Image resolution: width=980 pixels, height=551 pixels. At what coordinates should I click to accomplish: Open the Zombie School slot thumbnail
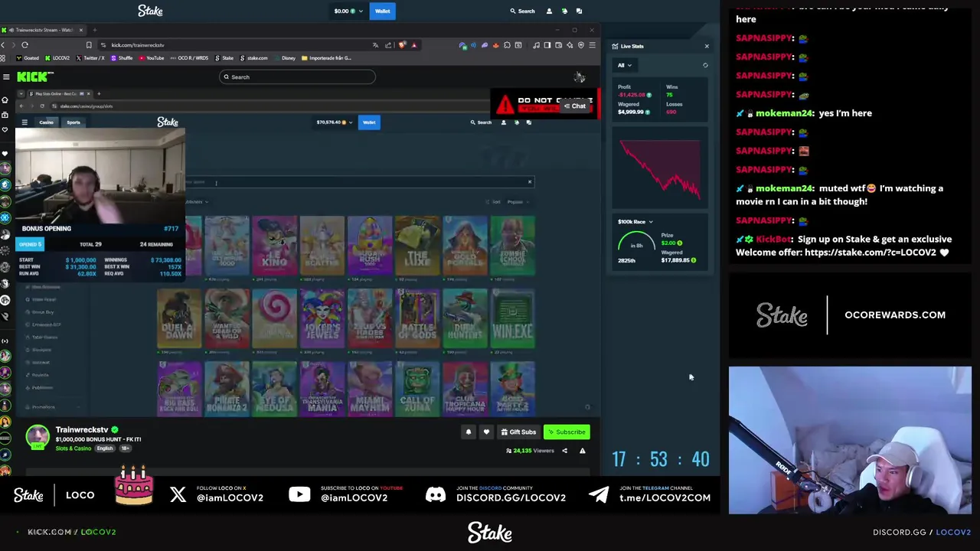point(512,246)
